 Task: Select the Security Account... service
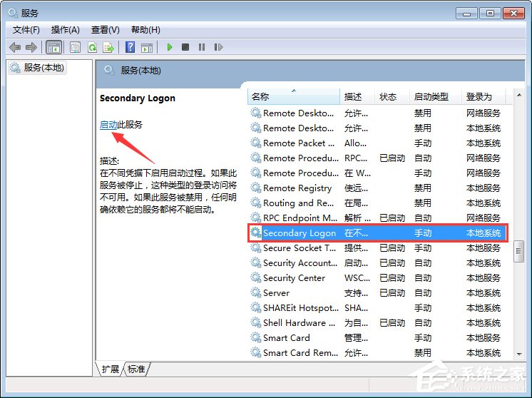tap(378, 263)
